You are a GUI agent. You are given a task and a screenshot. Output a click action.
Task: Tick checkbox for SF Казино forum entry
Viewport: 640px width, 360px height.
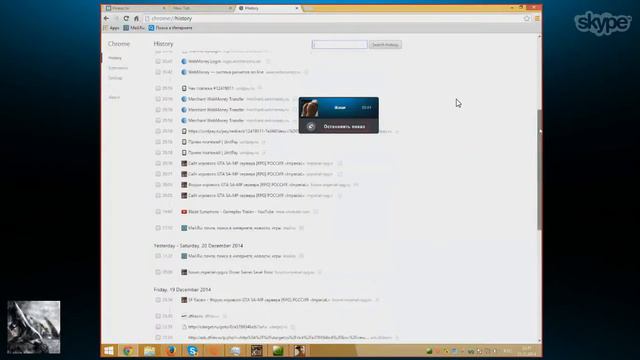pyautogui.click(x=158, y=300)
